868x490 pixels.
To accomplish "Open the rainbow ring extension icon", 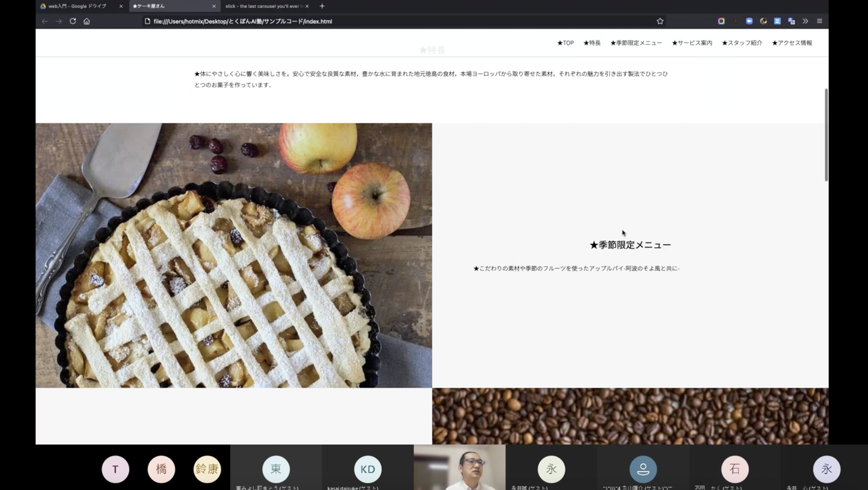I will click(x=721, y=21).
